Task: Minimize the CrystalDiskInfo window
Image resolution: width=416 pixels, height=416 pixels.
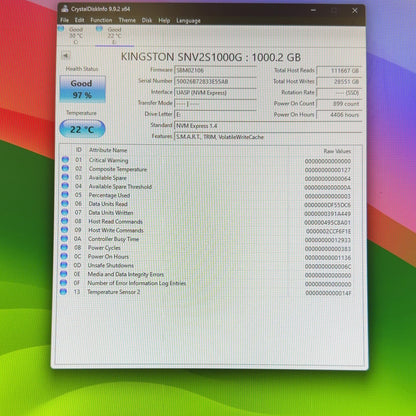Action: (313, 10)
